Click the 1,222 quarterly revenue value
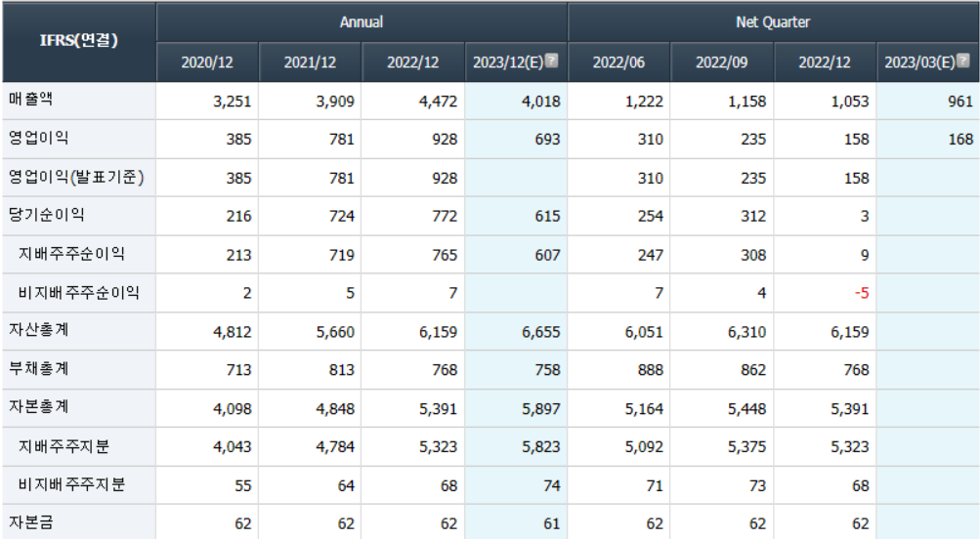980x539 pixels. [644, 102]
